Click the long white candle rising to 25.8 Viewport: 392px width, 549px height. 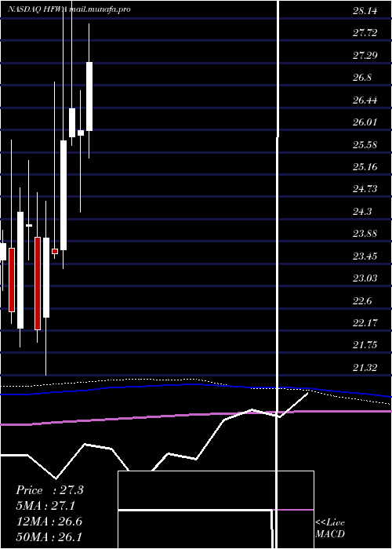pos(64,195)
